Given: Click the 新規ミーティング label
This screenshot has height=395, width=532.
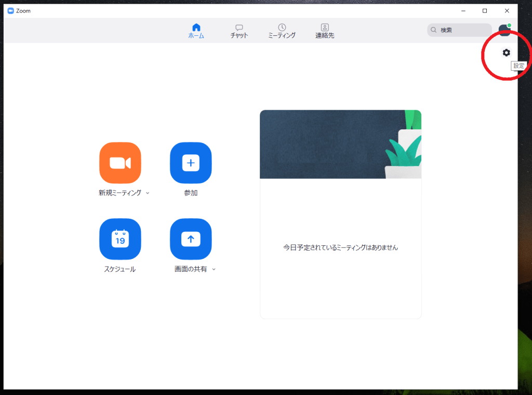Looking at the screenshot, I should [120, 193].
